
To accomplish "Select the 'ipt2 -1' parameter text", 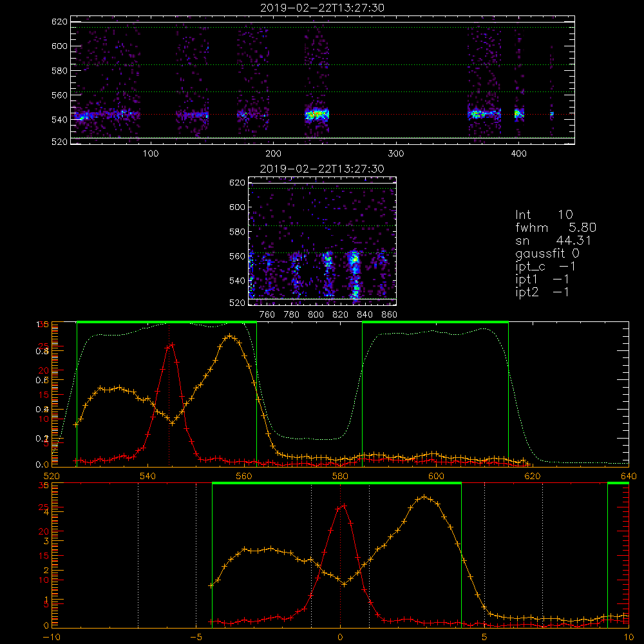I will coord(542,292).
